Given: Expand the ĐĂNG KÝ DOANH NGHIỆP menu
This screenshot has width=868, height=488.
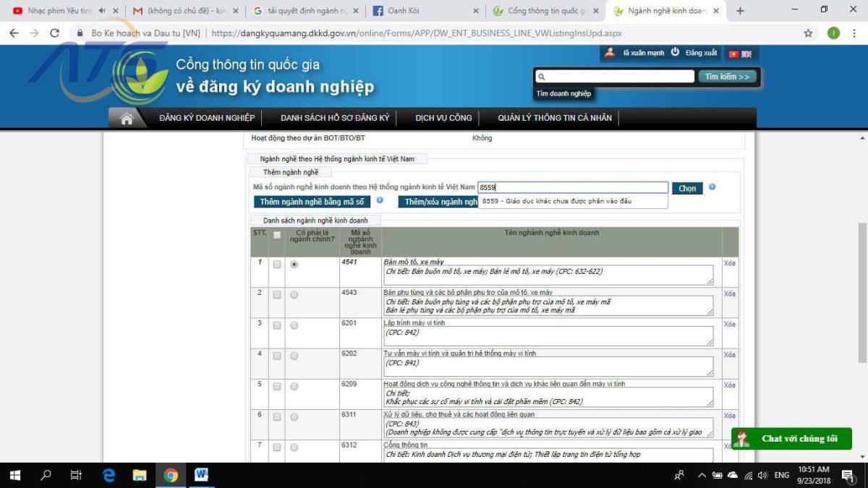Looking at the screenshot, I should click(207, 118).
